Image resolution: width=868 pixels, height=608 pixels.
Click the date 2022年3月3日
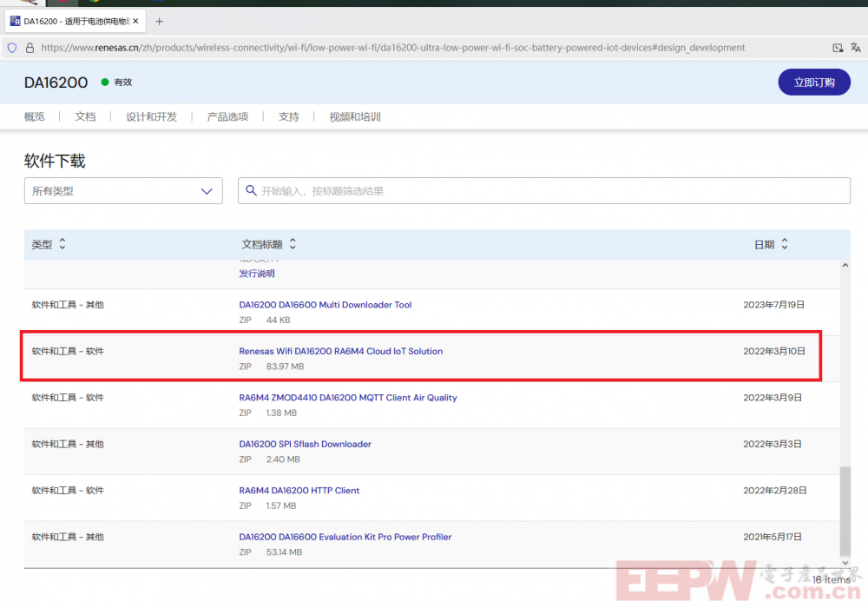click(x=773, y=444)
